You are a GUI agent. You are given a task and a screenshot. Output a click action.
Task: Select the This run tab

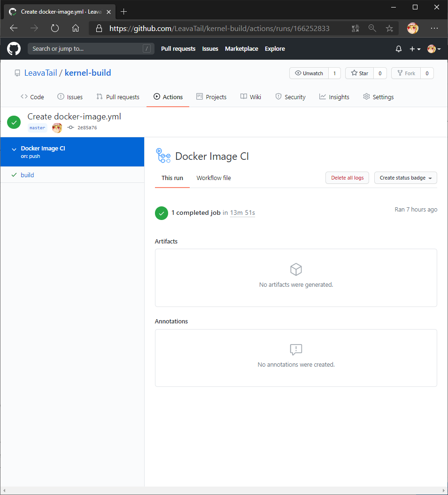(x=172, y=178)
